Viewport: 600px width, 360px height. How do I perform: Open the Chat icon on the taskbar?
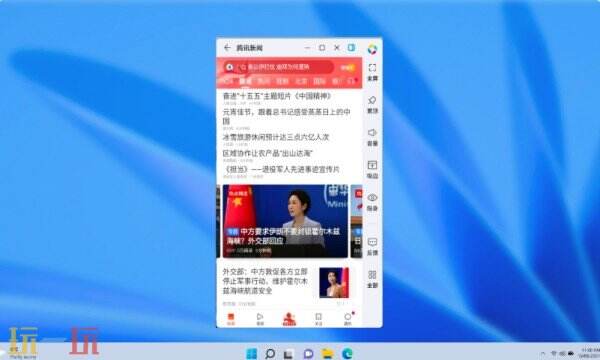pos(308,354)
